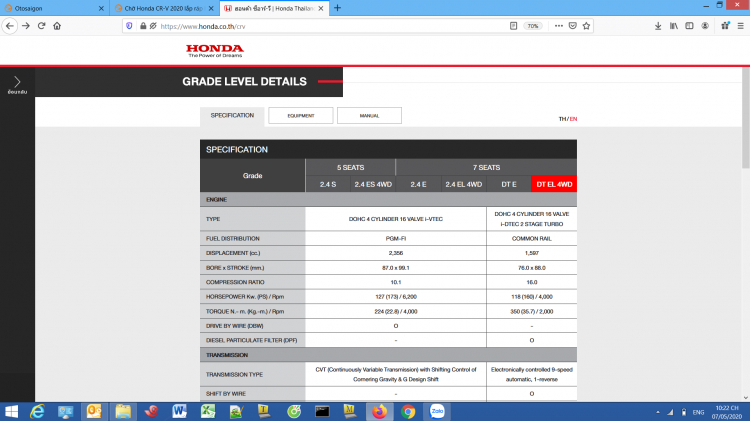Reset zoom from 70% badge
The height and width of the screenshot is (421, 750).
533,26
